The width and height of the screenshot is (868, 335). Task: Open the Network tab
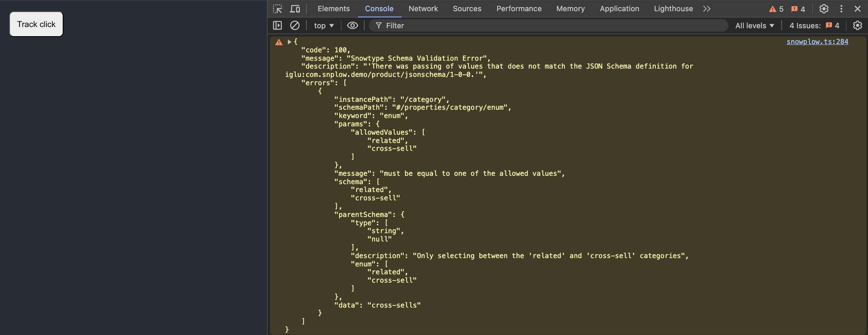[423, 9]
